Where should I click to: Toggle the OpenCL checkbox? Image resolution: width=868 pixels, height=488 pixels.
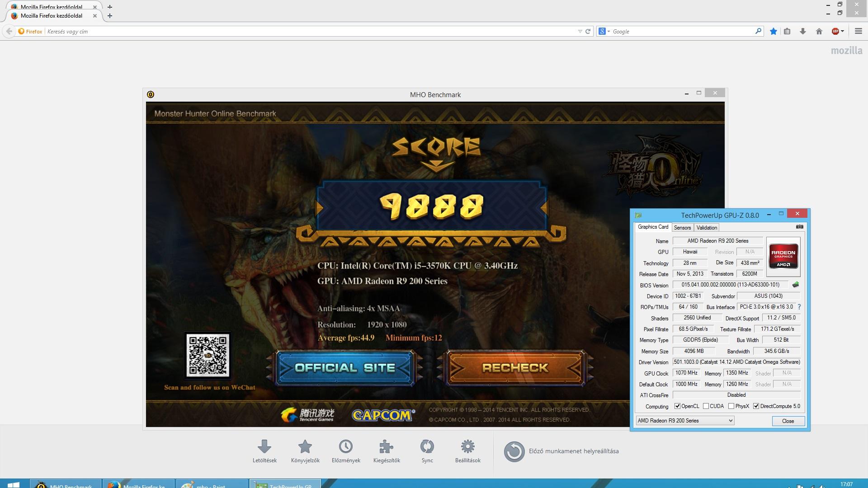[677, 406]
